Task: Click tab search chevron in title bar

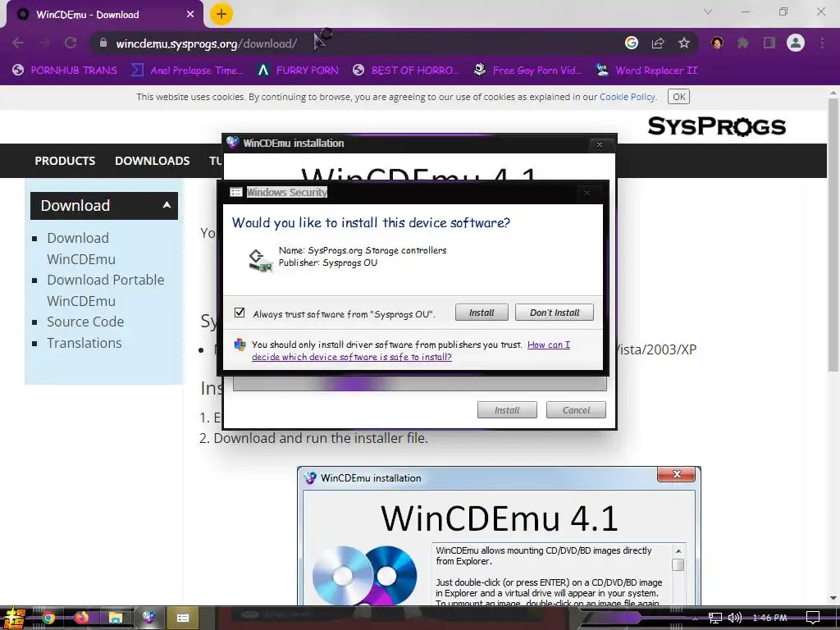Action: (x=708, y=11)
